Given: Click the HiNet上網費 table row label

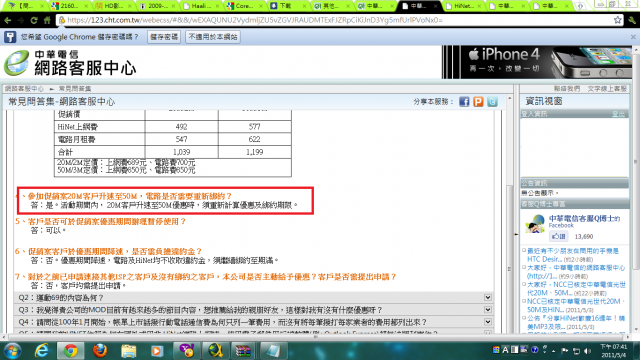Looking at the screenshot, I should (78, 127).
